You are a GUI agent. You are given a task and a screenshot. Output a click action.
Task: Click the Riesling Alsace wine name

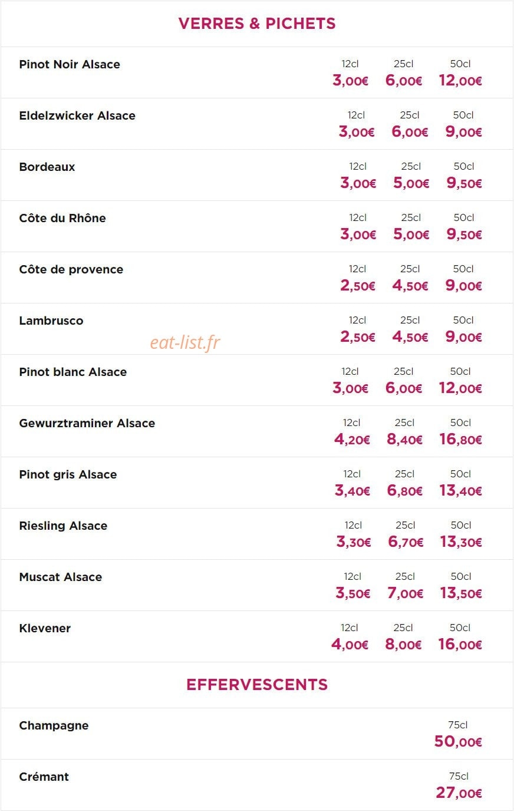click(x=63, y=526)
